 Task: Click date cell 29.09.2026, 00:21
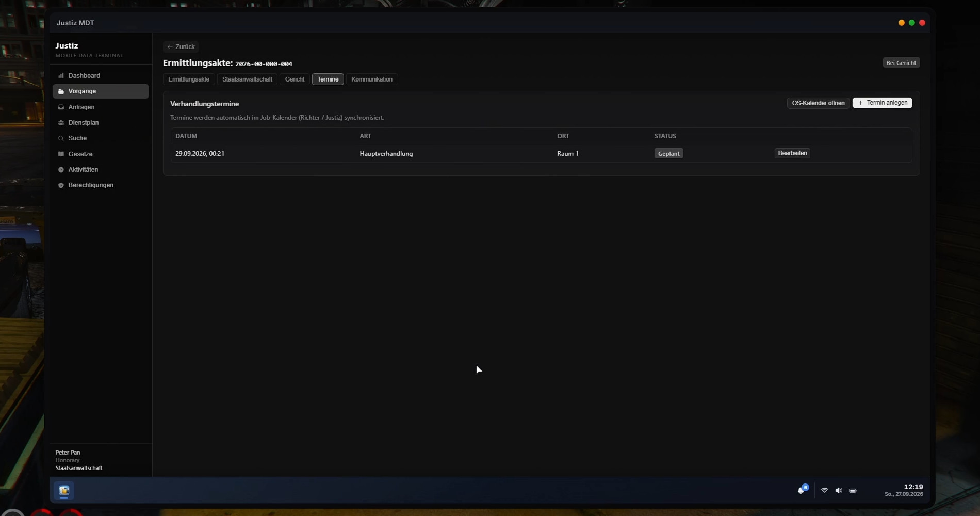200,154
